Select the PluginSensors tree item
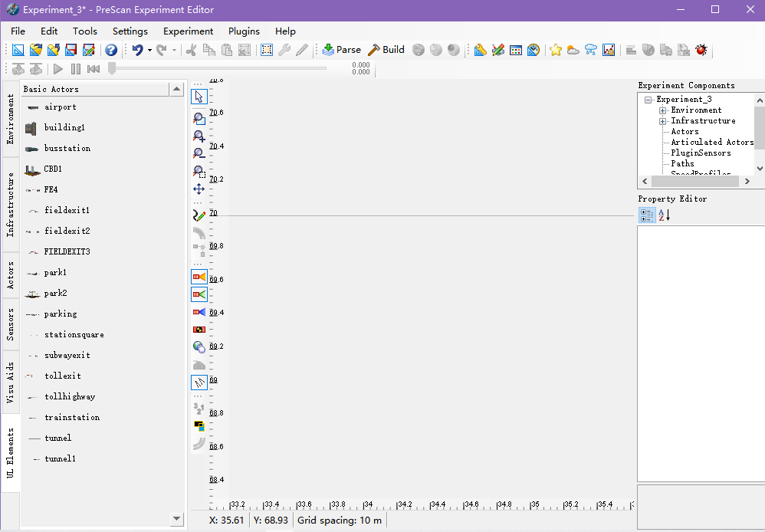This screenshot has height=532, width=765. [x=701, y=153]
